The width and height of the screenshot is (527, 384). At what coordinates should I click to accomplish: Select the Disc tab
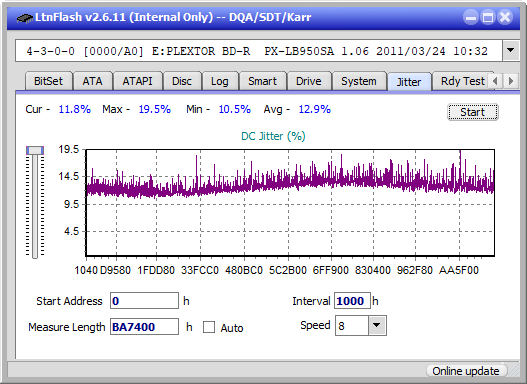point(182,81)
